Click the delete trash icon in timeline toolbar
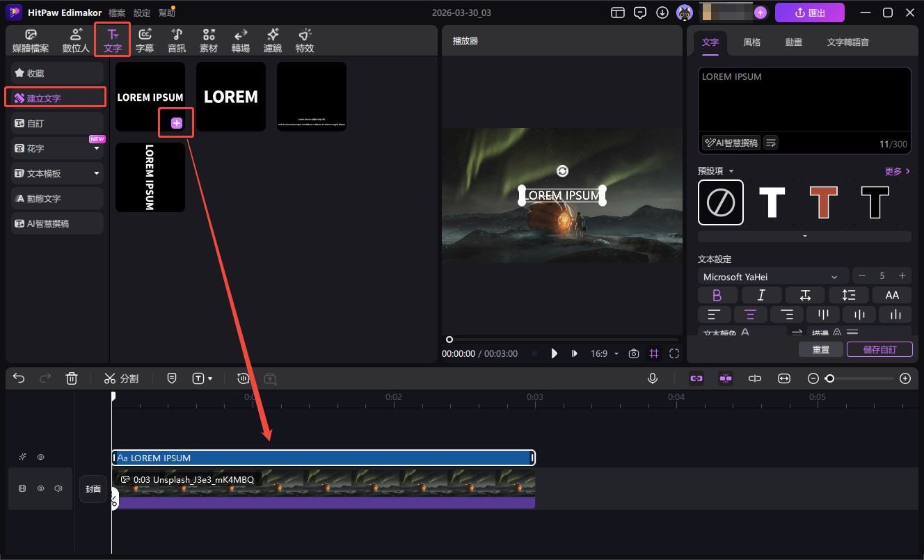924x560 pixels. click(72, 378)
